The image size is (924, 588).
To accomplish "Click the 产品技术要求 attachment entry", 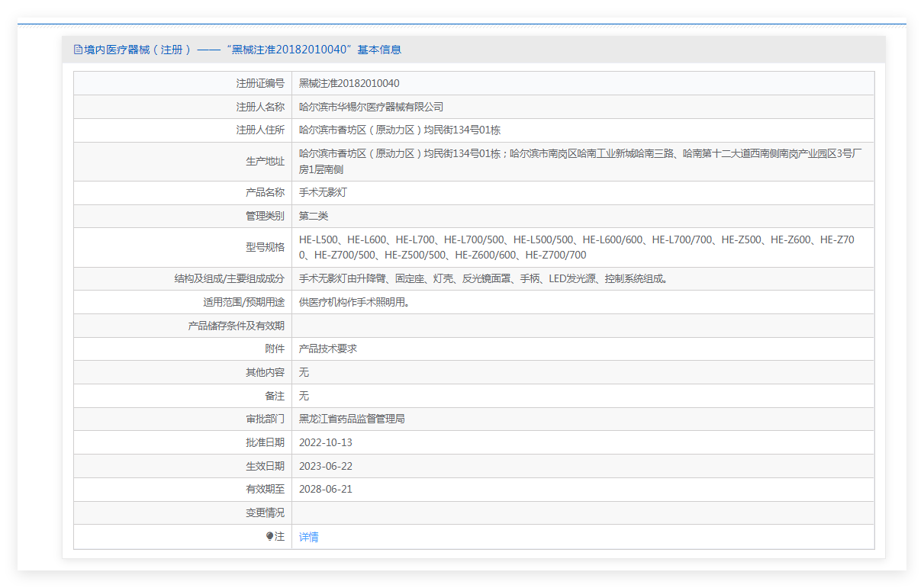I will pyautogui.click(x=328, y=349).
